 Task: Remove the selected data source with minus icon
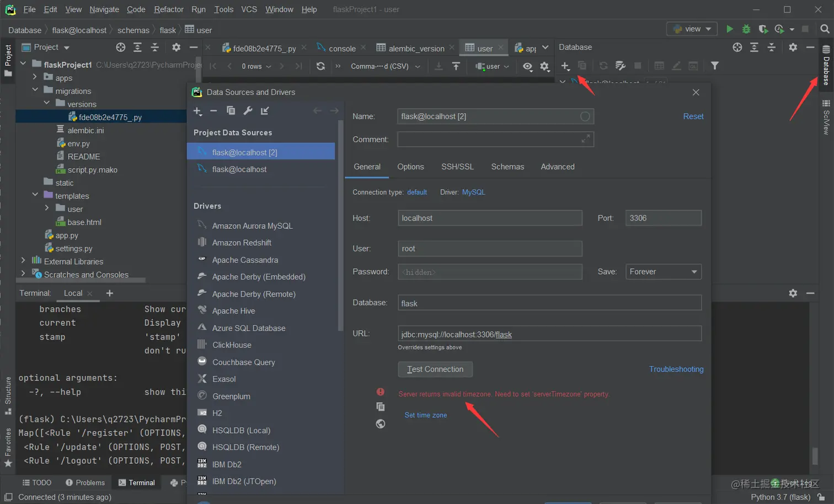pos(213,111)
